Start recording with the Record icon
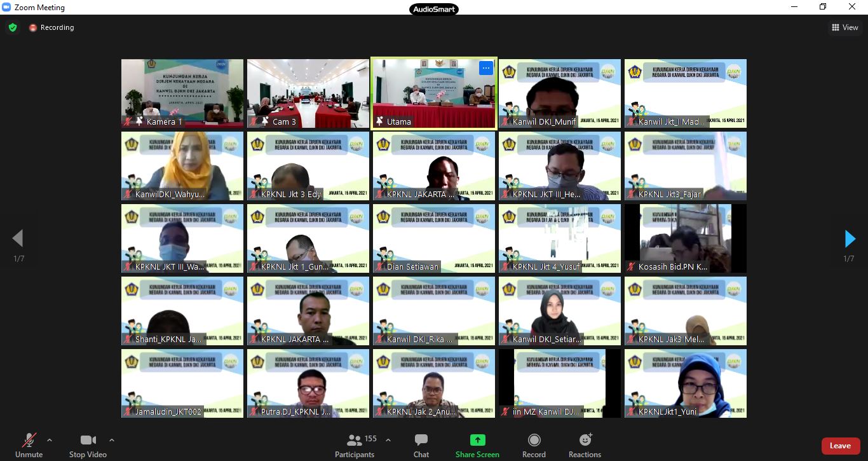 pyautogui.click(x=534, y=440)
